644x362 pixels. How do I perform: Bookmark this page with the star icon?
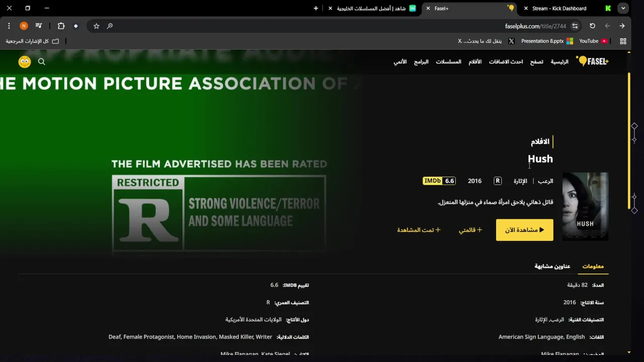(97, 26)
